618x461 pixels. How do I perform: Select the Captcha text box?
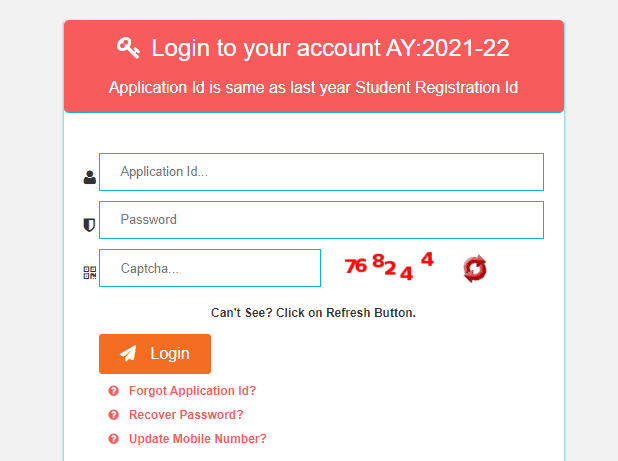[x=210, y=268]
